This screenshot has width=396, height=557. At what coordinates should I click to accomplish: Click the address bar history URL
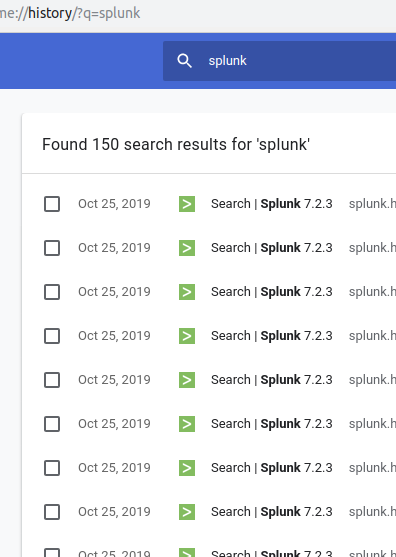tap(70, 13)
